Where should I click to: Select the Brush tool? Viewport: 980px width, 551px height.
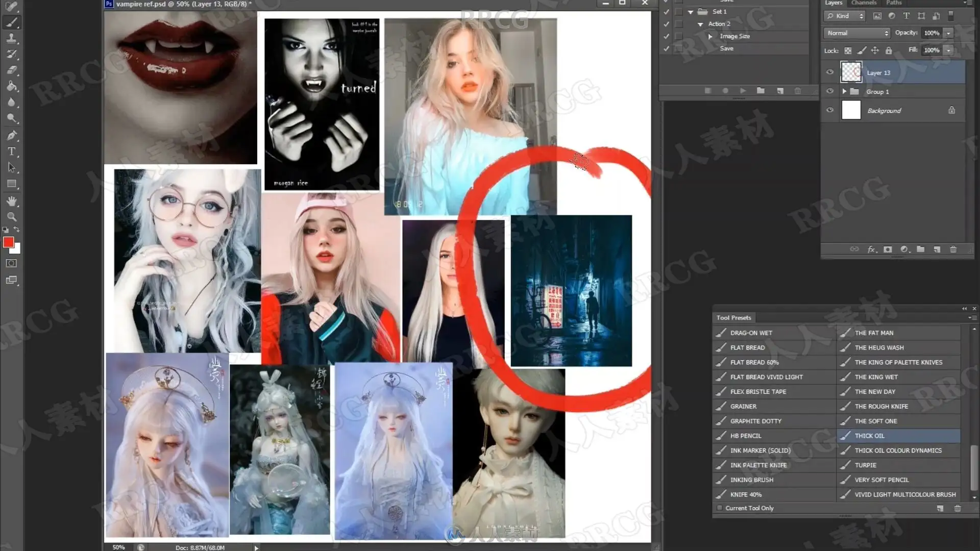(12, 22)
